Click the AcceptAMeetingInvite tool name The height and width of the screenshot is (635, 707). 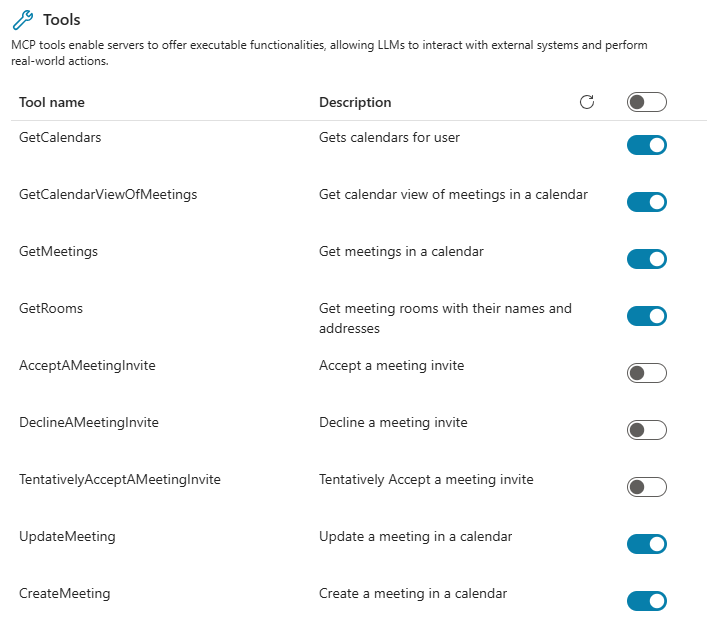[87, 365]
